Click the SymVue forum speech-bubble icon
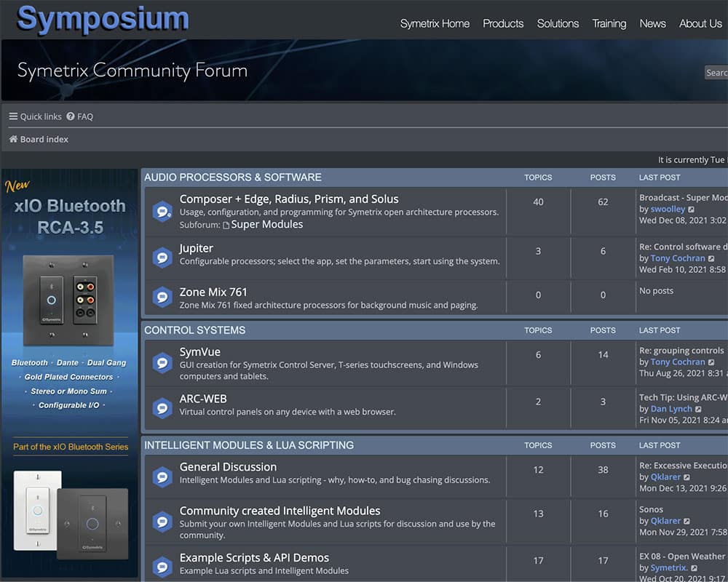This screenshot has height=582, width=728. 162,362
